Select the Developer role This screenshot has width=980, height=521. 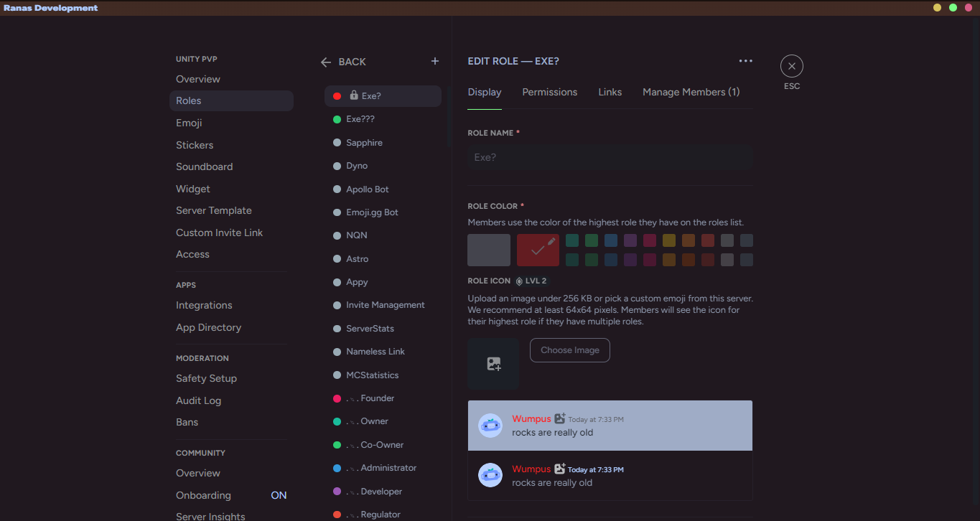383,492
